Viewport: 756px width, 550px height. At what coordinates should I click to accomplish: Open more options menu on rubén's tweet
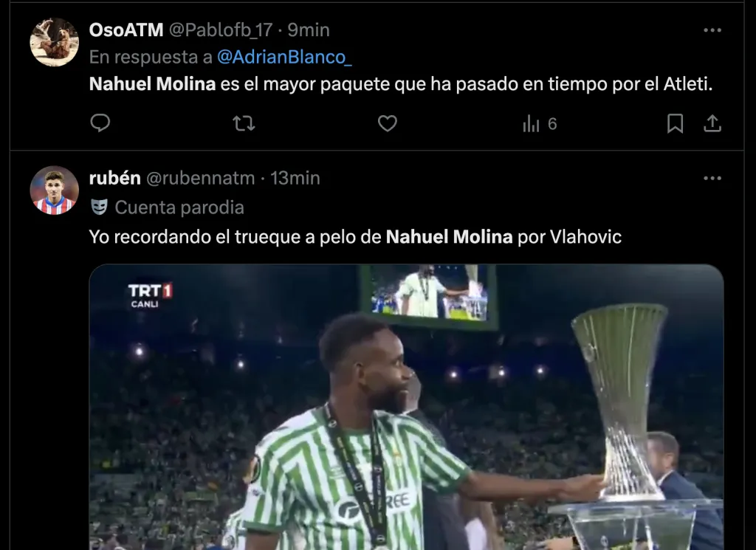[712, 178]
